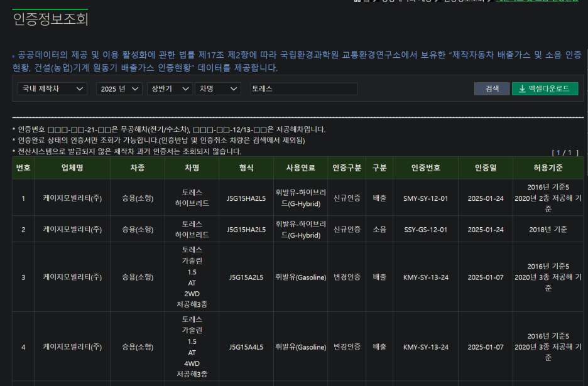Click model code J5G15A2L5
The image size is (588, 386).
(246, 277)
